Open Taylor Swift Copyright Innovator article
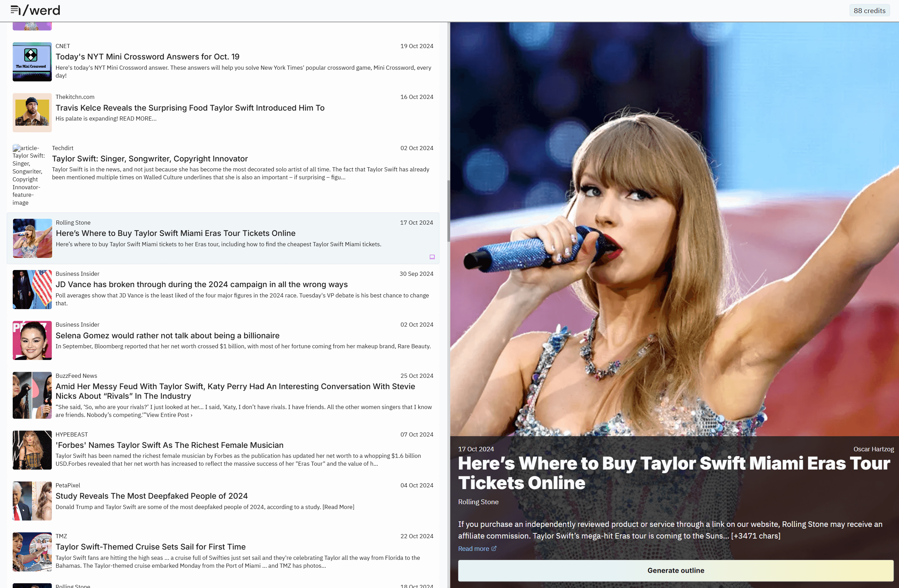The height and width of the screenshot is (588, 899). (150, 159)
